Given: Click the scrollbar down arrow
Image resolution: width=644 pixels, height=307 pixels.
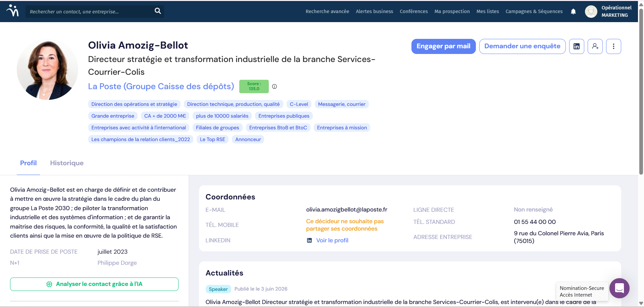Looking at the screenshot, I should 641,303.
